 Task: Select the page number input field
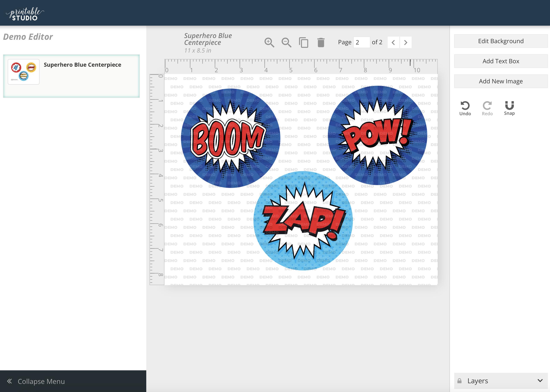tap(361, 43)
